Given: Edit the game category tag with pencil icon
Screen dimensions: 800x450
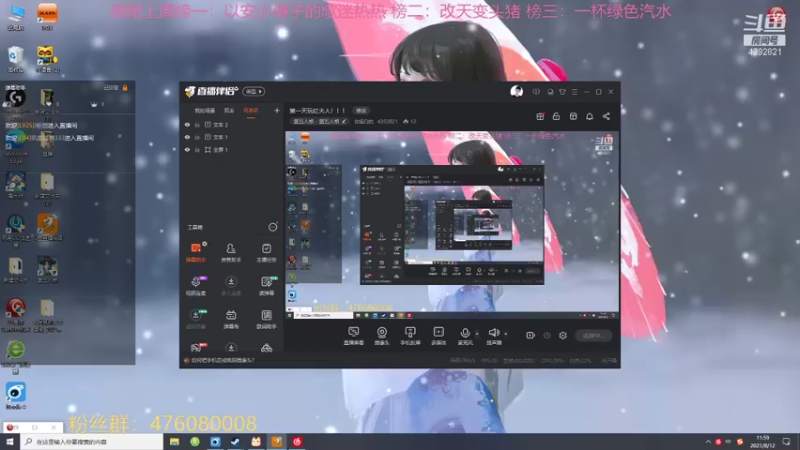Looking at the screenshot, I should tap(320, 121).
